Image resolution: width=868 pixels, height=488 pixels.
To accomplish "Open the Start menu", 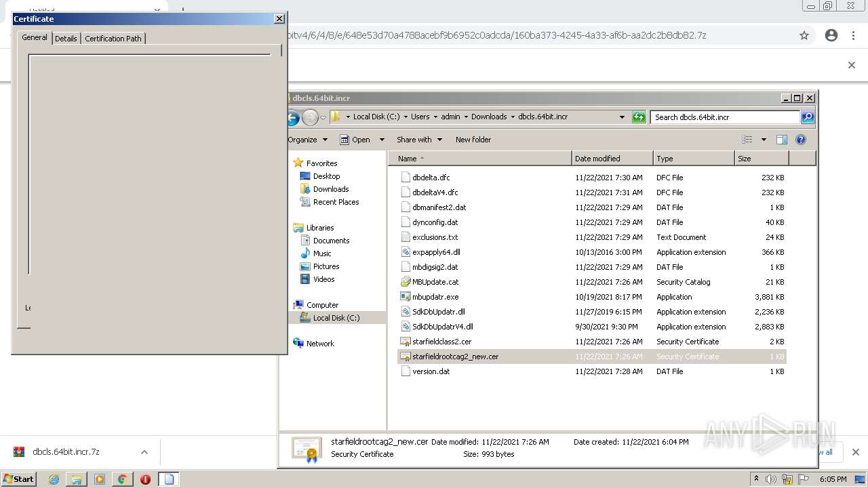I will 18,479.
